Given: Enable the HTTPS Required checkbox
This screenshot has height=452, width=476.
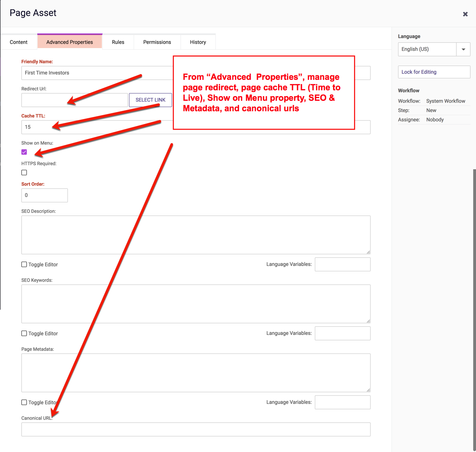Looking at the screenshot, I should pos(24,173).
